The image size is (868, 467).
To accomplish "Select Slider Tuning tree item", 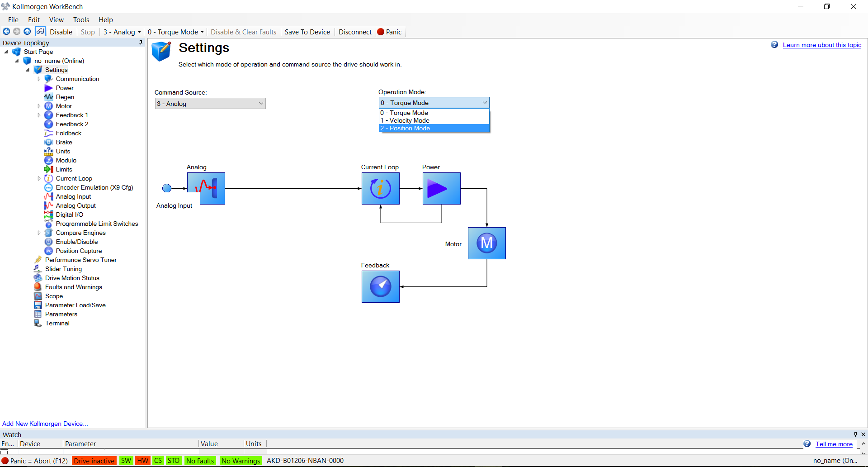I will pos(63,269).
